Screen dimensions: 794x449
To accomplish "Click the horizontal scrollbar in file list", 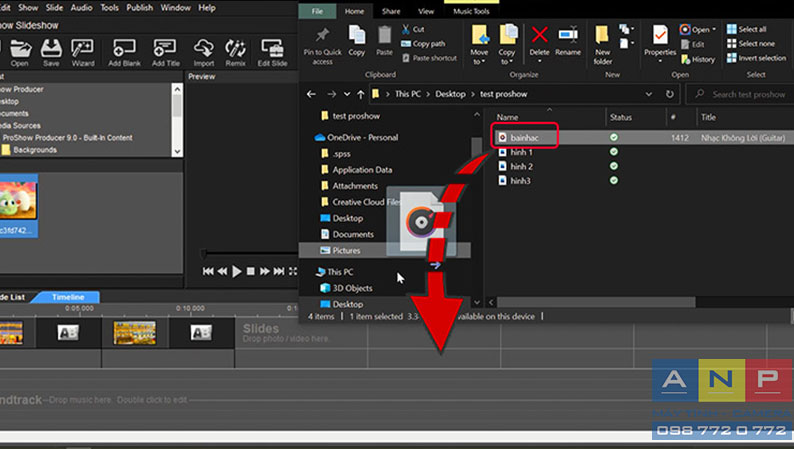I will 596,302.
